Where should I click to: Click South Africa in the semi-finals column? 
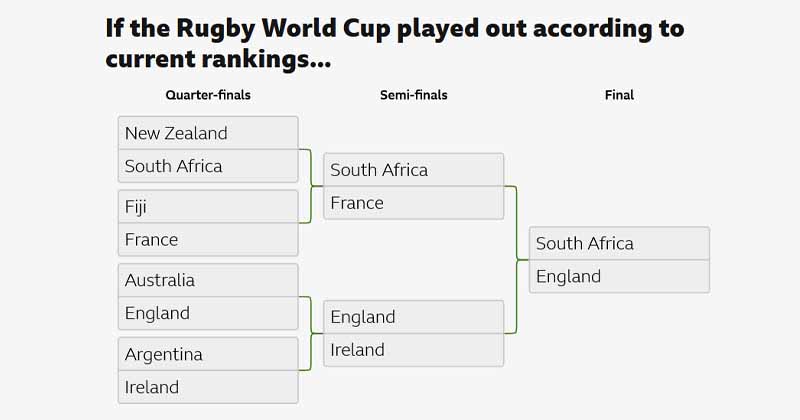tap(413, 170)
